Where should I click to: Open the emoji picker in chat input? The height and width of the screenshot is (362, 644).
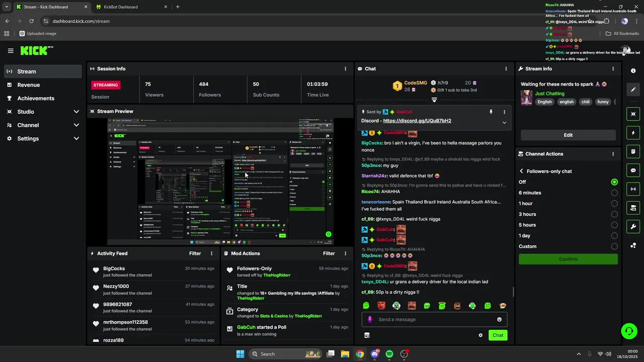coord(500,319)
